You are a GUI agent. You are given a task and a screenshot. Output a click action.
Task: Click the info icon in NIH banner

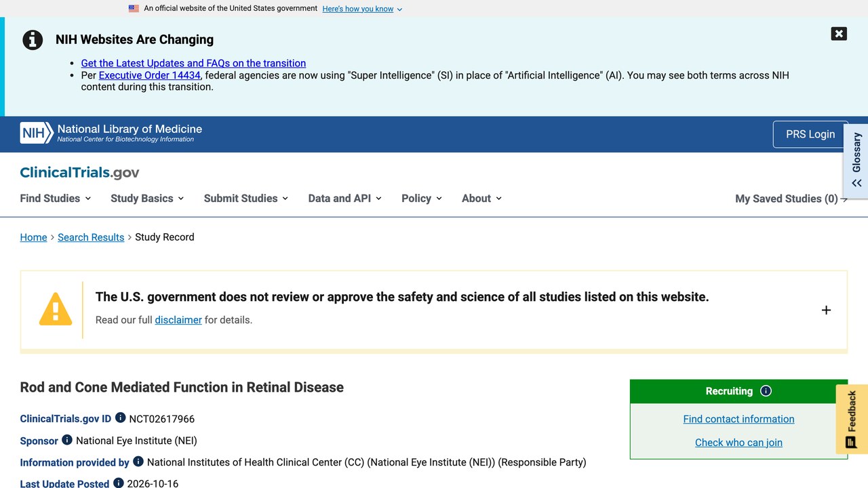coord(33,40)
